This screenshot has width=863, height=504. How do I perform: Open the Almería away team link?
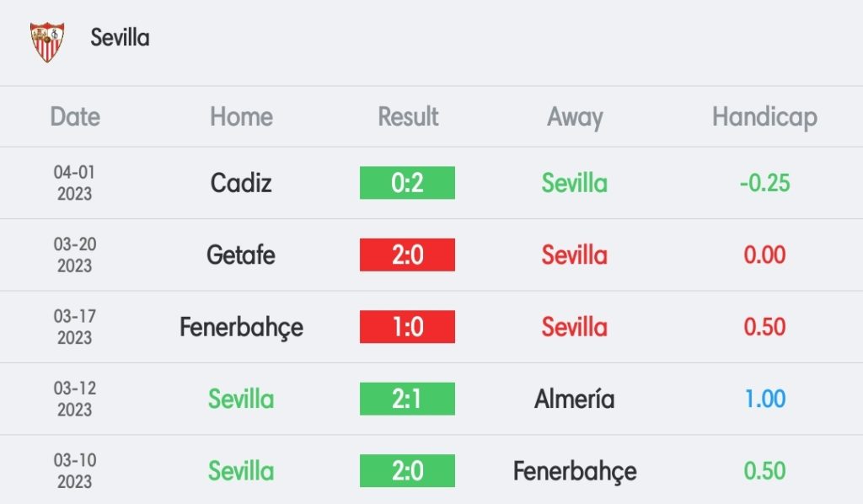(x=575, y=399)
